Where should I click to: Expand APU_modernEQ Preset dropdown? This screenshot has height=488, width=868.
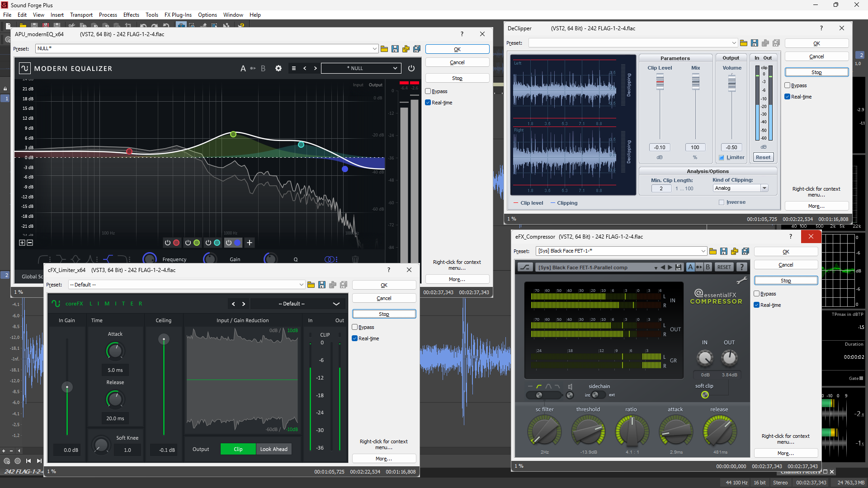point(375,49)
